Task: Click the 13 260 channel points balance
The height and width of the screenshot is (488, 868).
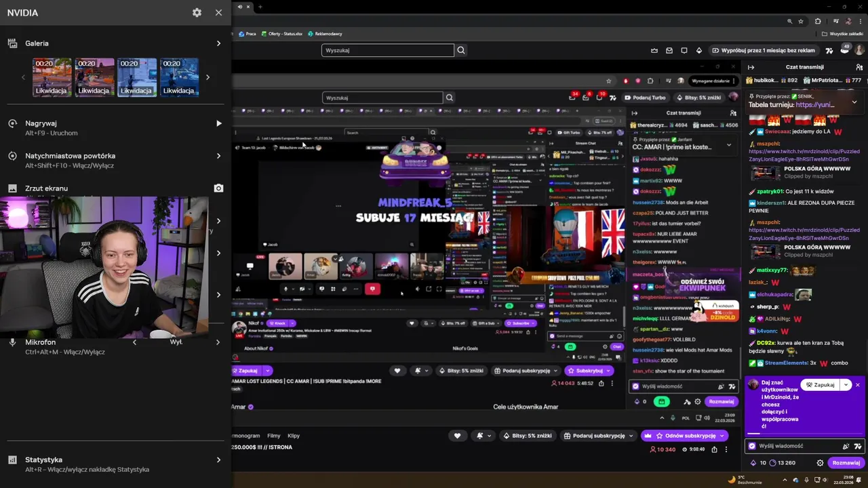Action: tap(782, 463)
